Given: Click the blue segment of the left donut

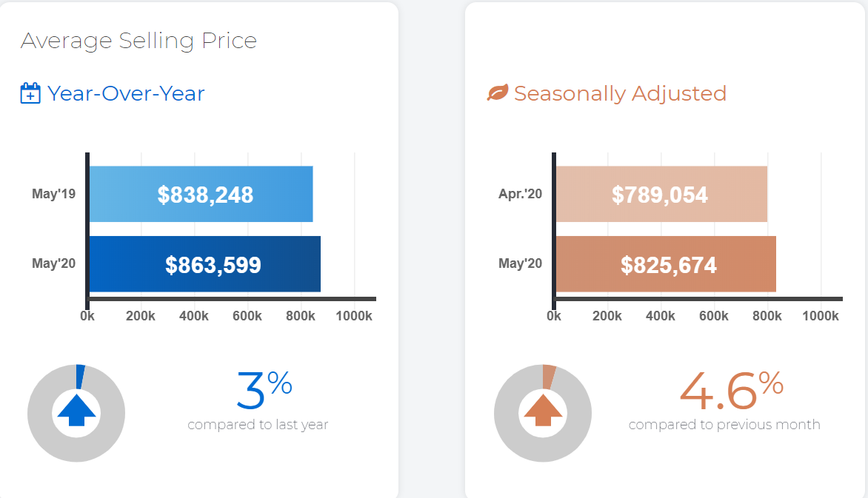Looking at the screenshot, I should point(80,377).
